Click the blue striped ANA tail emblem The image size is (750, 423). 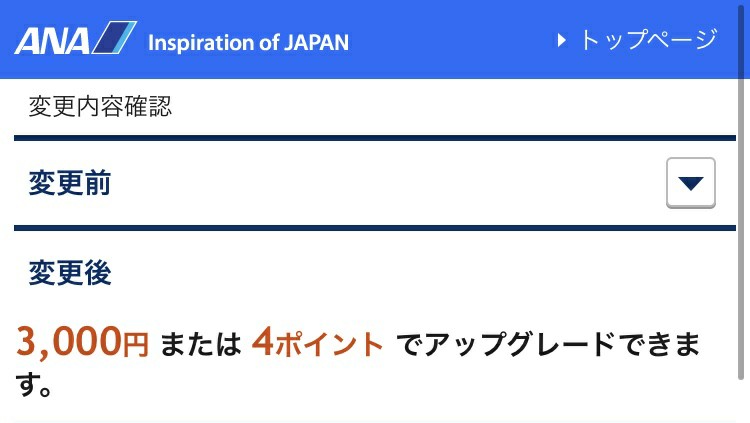(x=114, y=37)
